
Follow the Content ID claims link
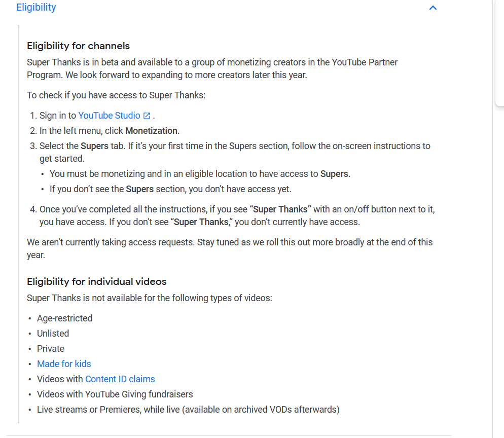[x=120, y=379]
